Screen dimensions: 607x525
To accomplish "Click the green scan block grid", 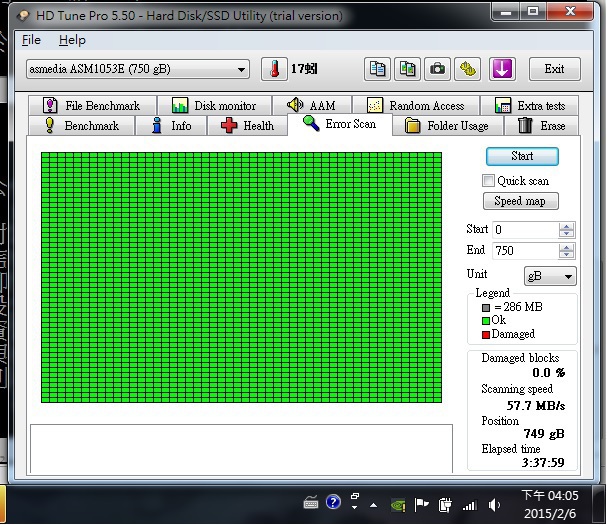I will 241,277.
